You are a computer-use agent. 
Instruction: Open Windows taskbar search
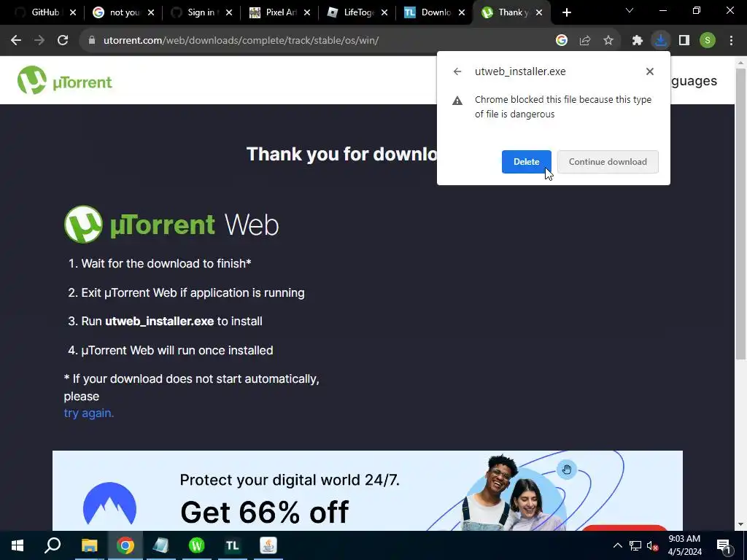point(53,545)
